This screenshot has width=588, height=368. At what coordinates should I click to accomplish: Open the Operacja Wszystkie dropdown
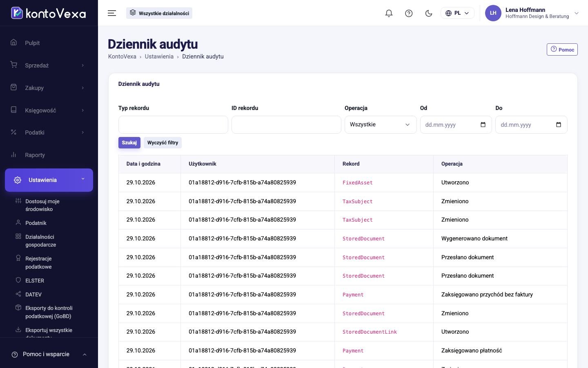pyautogui.click(x=380, y=125)
